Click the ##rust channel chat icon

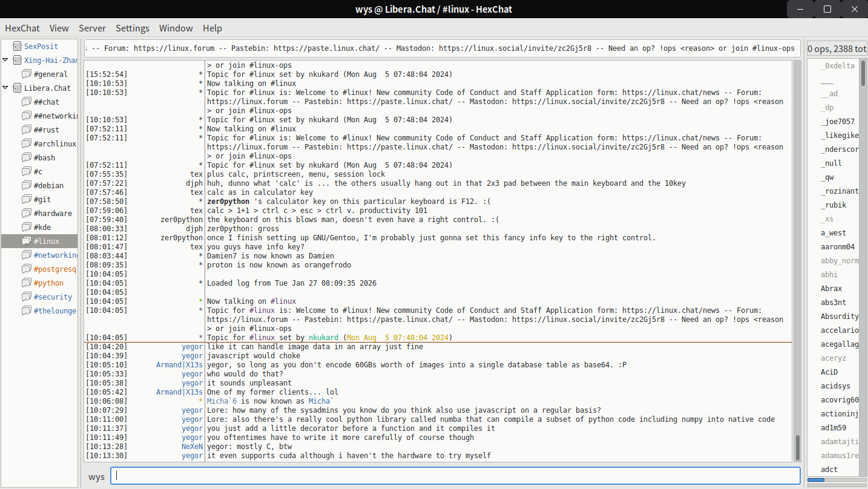(26, 130)
